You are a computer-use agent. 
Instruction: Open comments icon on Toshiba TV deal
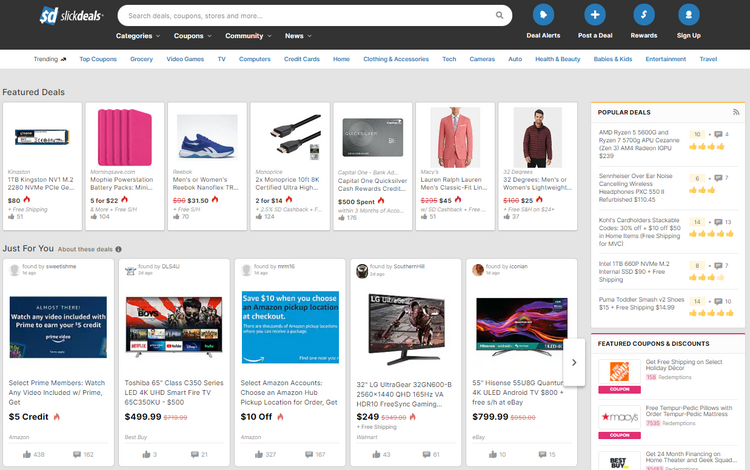[194, 454]
